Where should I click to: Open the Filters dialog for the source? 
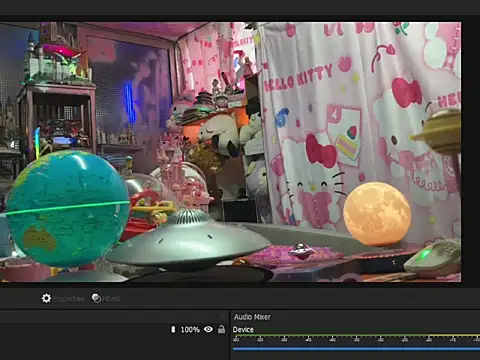(106, 298)
